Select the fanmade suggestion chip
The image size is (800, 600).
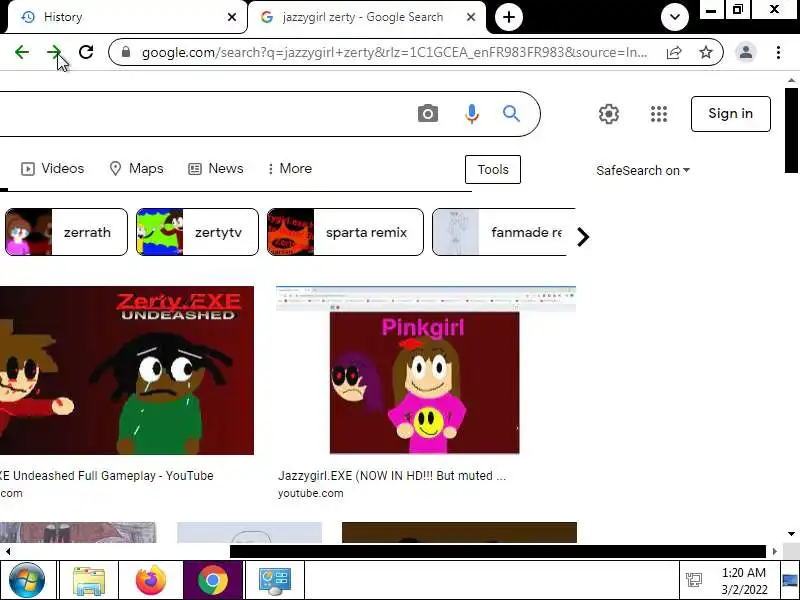pyautogui.click(x=500, y=232)
